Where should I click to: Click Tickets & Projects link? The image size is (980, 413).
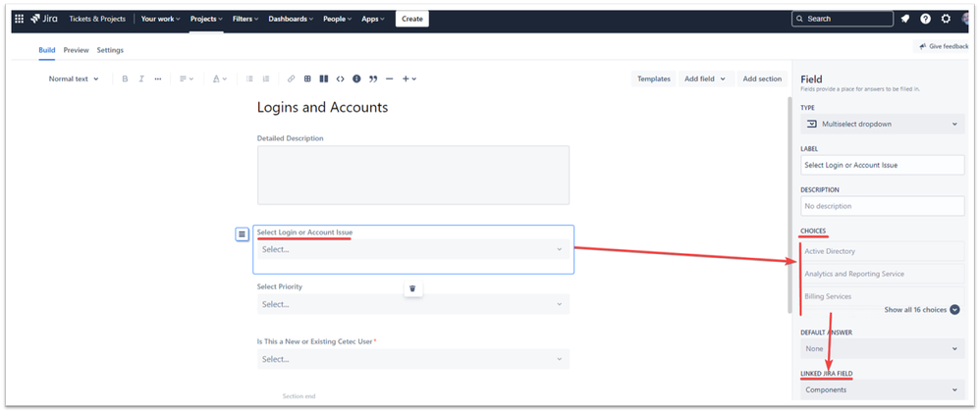[x=97, y=19]
